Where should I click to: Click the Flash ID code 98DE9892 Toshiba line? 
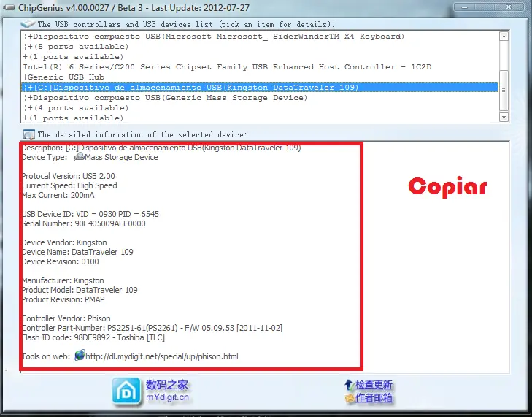93,337
